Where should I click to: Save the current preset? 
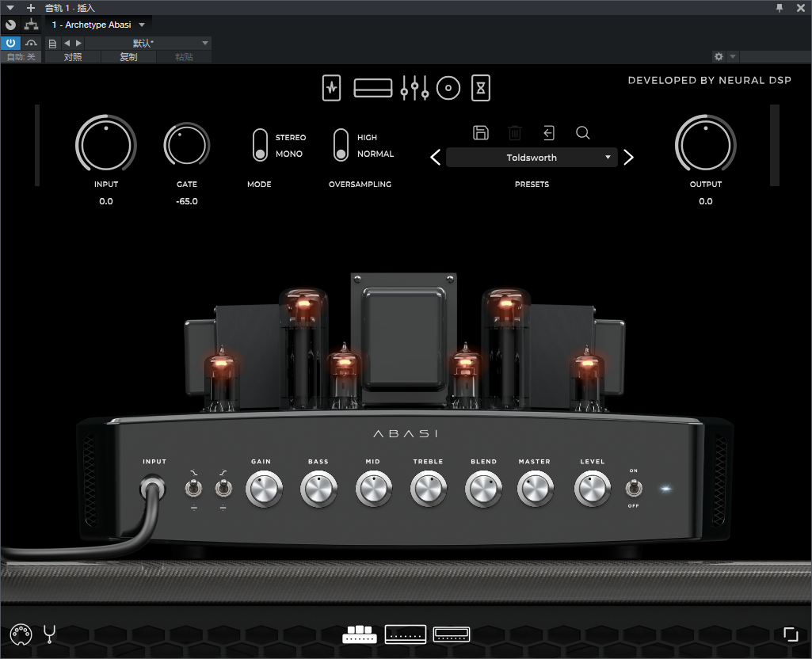[x=481, y=133]
